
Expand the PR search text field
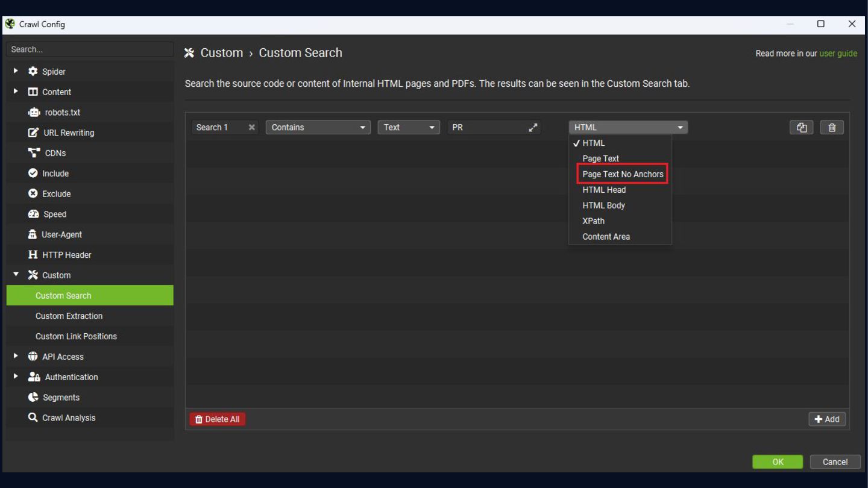click(533, 127)
